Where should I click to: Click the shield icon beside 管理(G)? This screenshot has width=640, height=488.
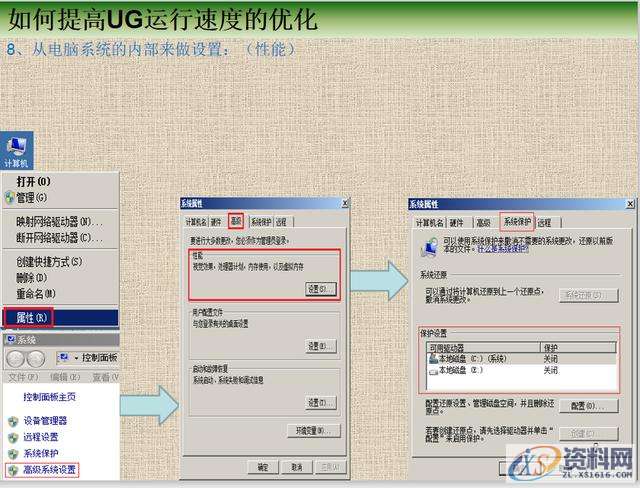(10, 198)
